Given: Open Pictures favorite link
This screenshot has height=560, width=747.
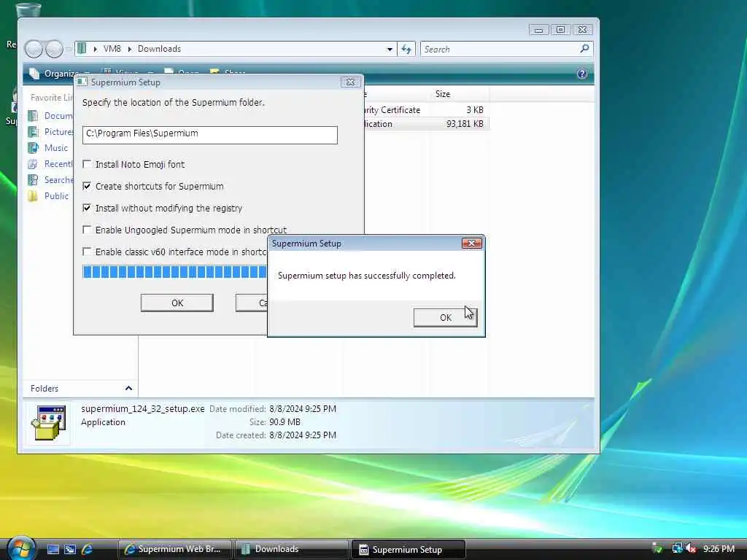Looking at the screenshot, I should 58,132.
